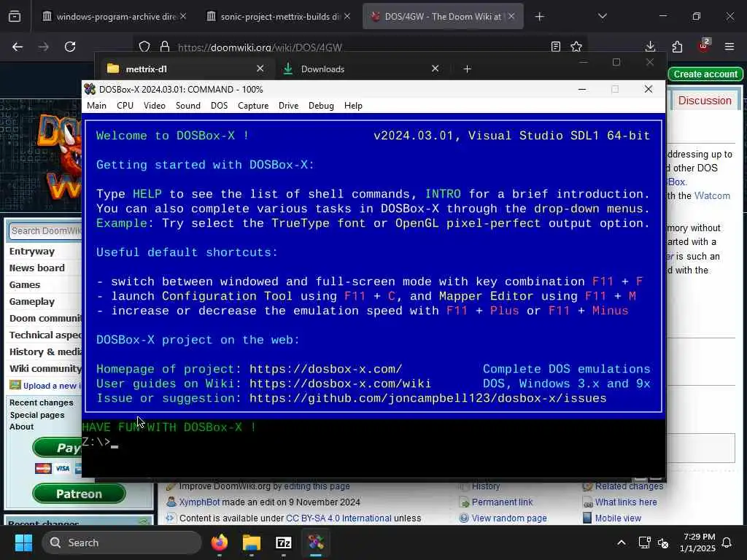Open the Video menu in DOSBox-X
This screenshot has height=560, width=747.
(155, 106)
